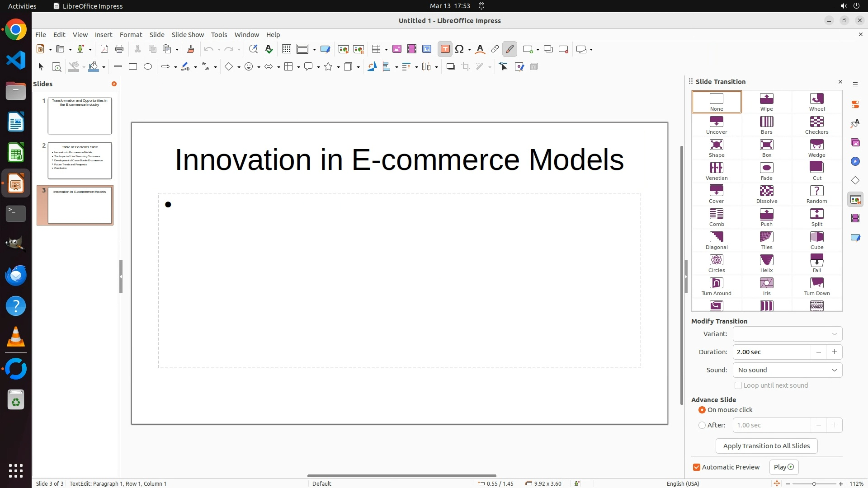Select slide 2 thumbnail in Slides panel
The image size is (868, 488).
(x=80, y=160)
